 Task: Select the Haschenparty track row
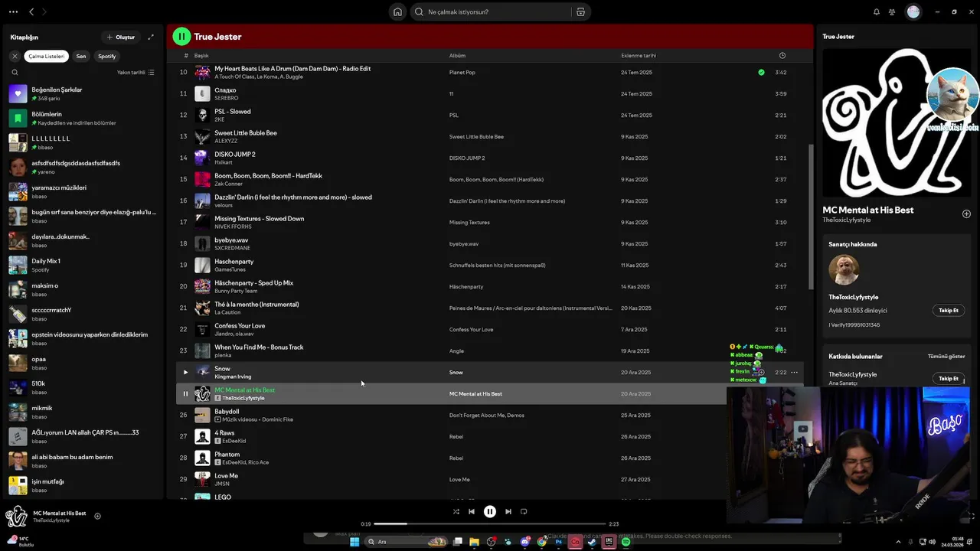coord(490,266)
